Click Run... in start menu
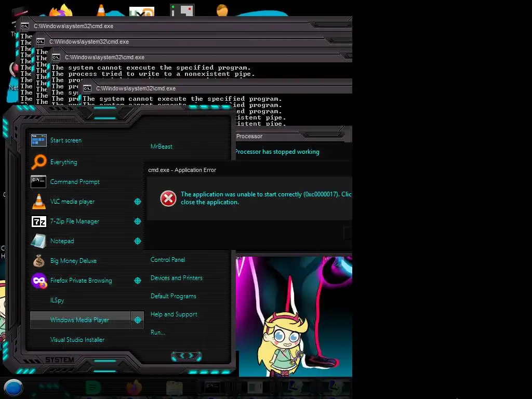The width and height of the screenshot is (532, 399). 158,332
